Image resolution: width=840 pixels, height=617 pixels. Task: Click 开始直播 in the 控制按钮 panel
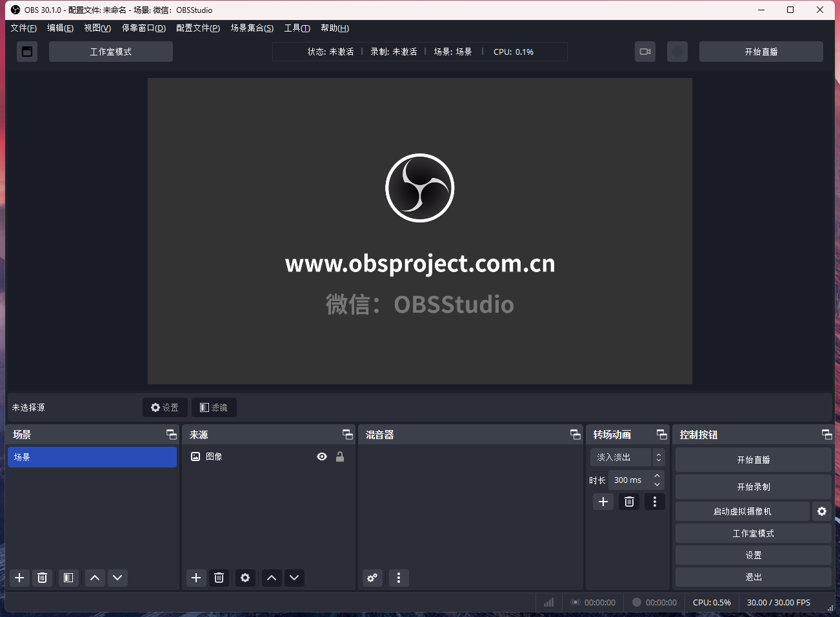pos(754,460)
